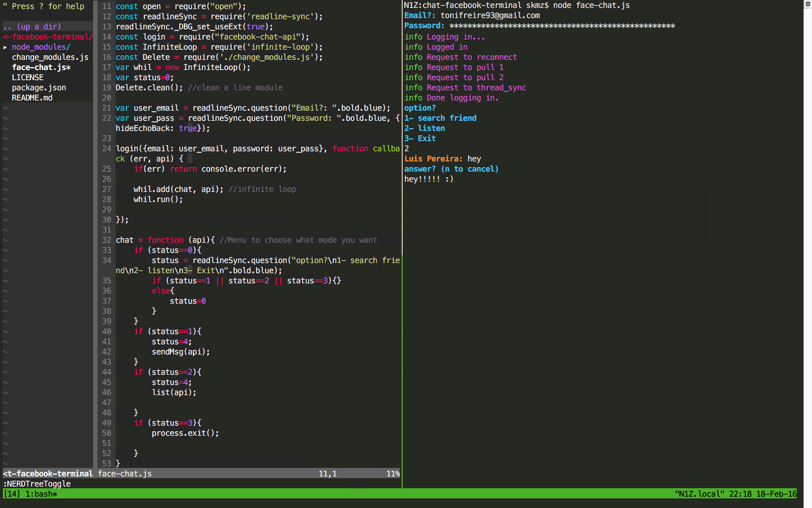Click 'Luis Pereira: hey' chat message
This screenshot has width=812, height=508.
click(x=443, y=159)
